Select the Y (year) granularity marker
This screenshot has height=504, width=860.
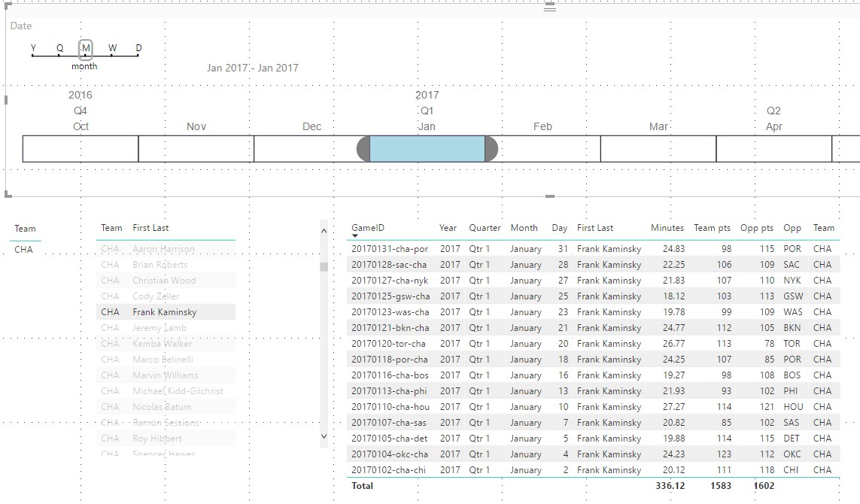point(33,48)
